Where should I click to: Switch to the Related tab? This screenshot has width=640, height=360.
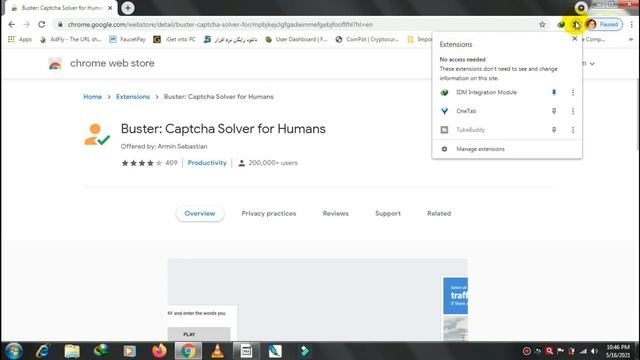tap(439, 213)
